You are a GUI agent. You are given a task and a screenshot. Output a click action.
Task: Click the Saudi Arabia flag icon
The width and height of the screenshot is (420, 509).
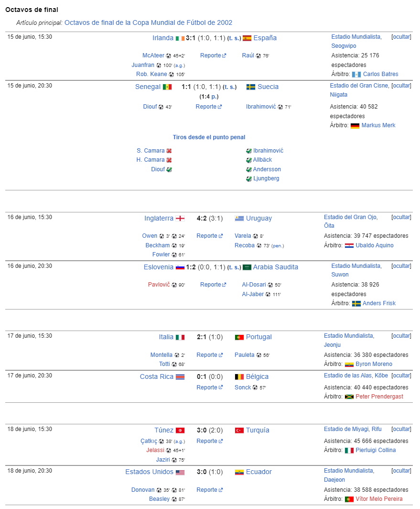point(247,267)
